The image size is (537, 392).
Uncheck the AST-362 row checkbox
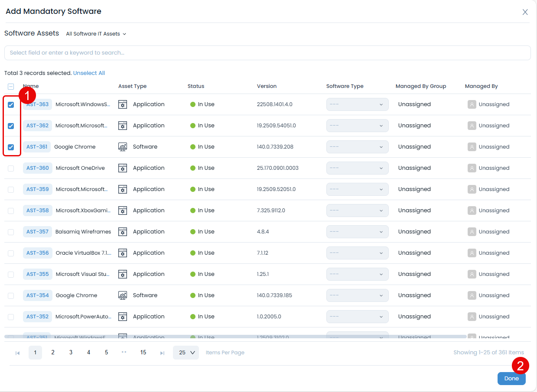[x=11, y=126]
